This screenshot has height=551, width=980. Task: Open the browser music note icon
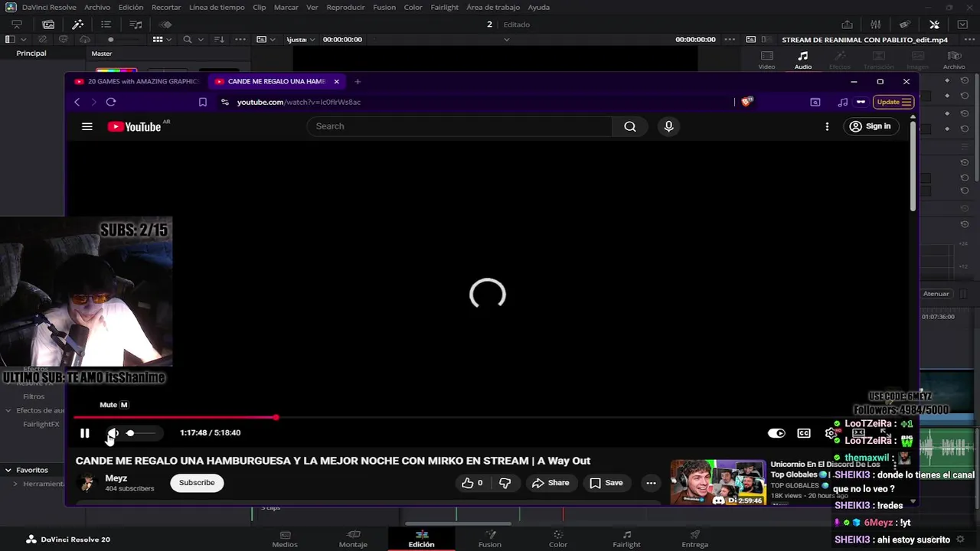843,102
